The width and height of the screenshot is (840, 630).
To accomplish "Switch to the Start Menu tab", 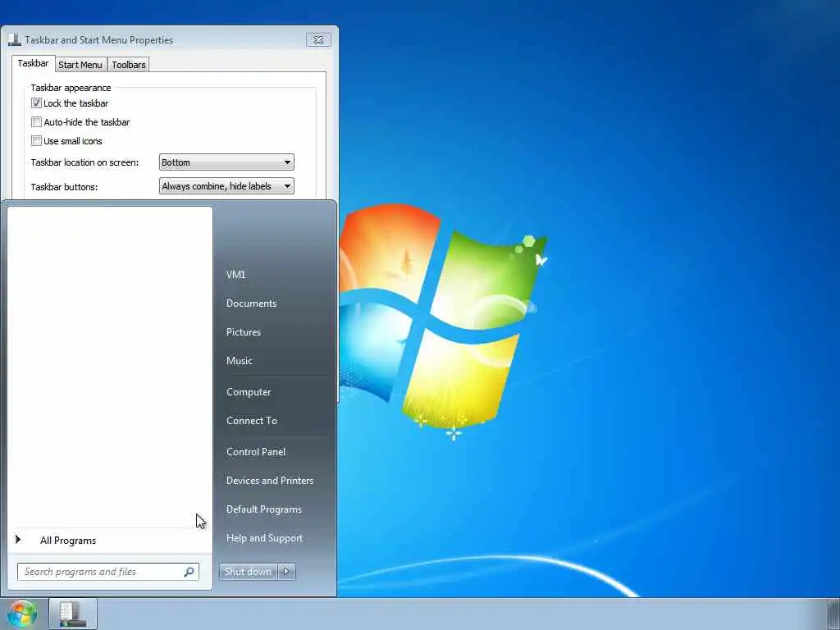I will [80, 65].
